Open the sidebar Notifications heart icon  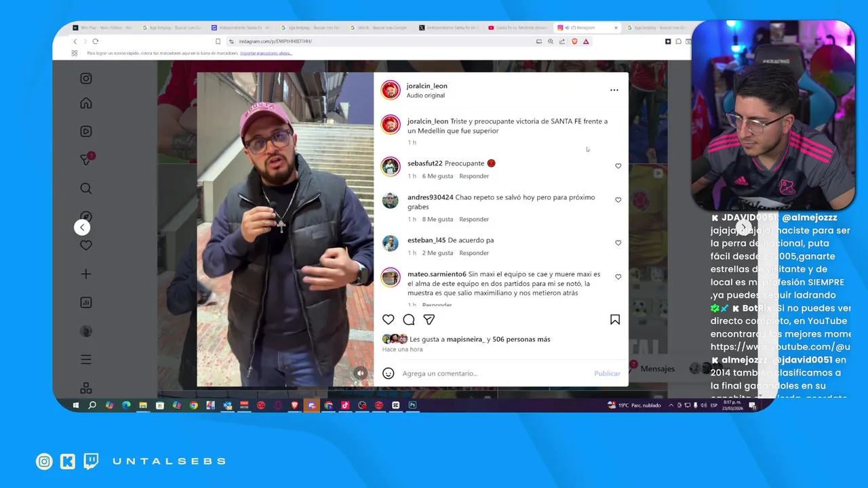click(86, 245)
